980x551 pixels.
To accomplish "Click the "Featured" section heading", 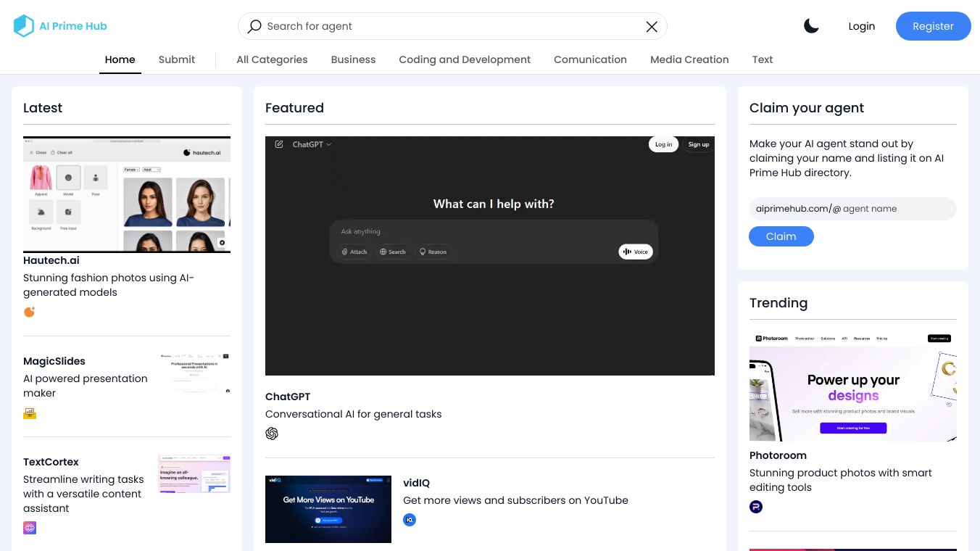I will click(294, 108).
